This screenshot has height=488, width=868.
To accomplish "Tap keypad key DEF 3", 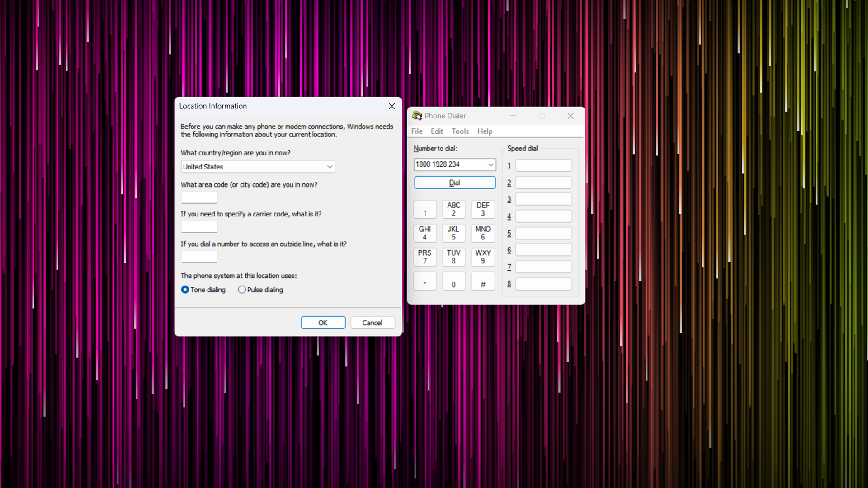I will [483, 209].
